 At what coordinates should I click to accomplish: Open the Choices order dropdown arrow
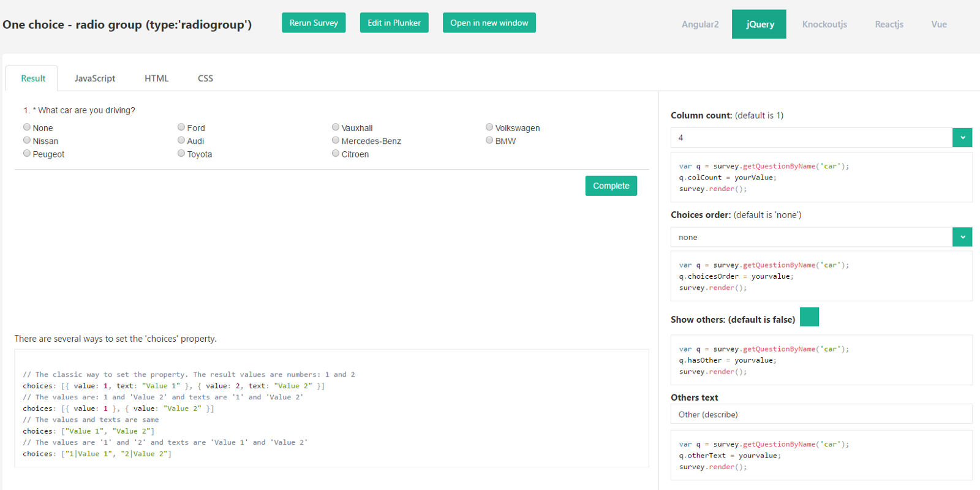click(962, 237)
